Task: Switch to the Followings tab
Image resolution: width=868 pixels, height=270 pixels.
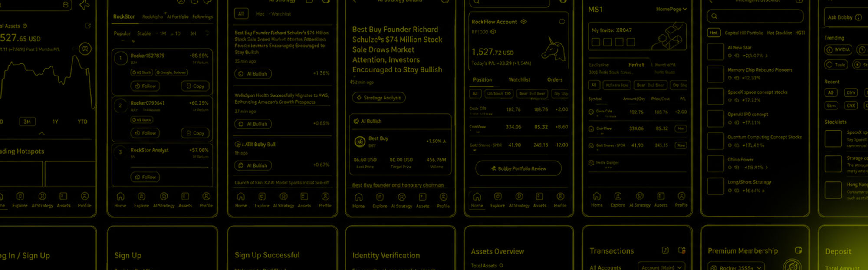Action: (x=203, y=17)
